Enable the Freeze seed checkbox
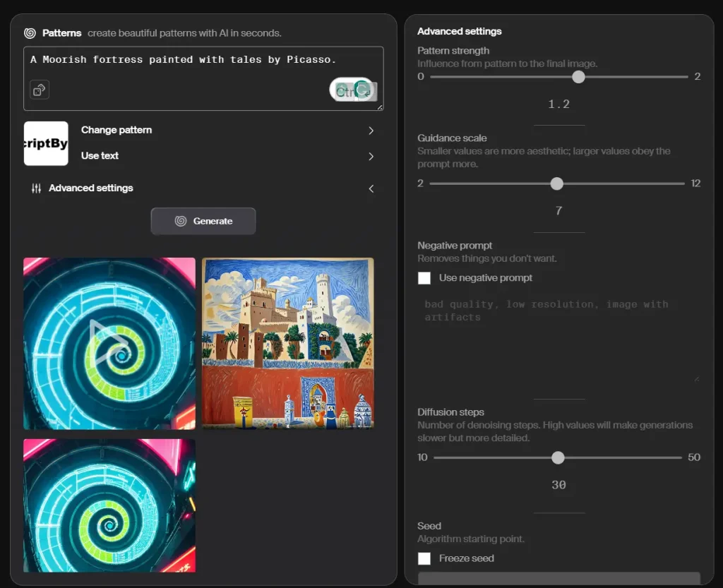The width and height of the screenshot is (723, 588). [424, 558]
